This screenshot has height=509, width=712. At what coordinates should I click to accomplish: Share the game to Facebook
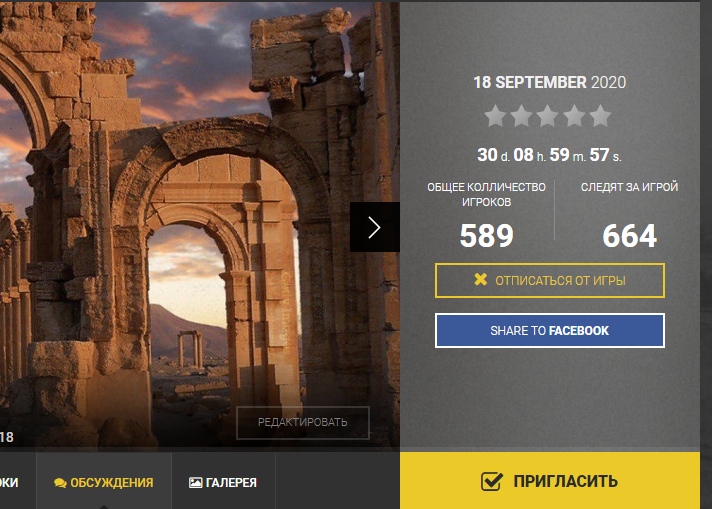pyautogui.click(x=550, y=331)
